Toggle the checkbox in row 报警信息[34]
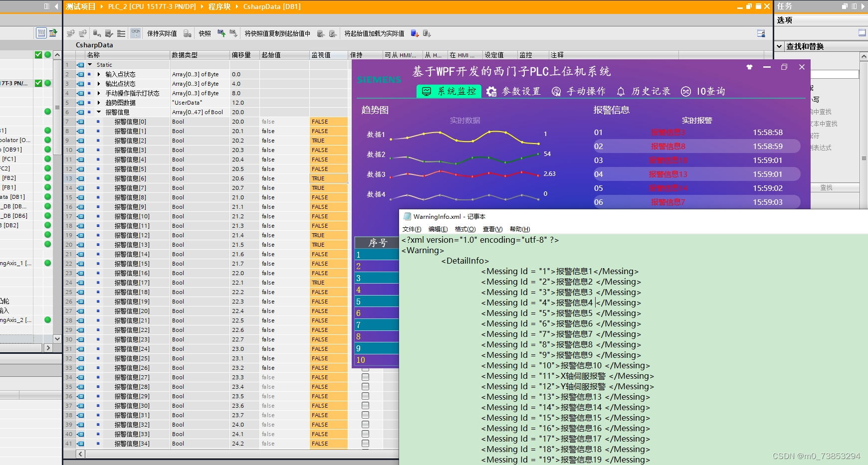This screenshot has width=868, height=465. coord(365,444)
